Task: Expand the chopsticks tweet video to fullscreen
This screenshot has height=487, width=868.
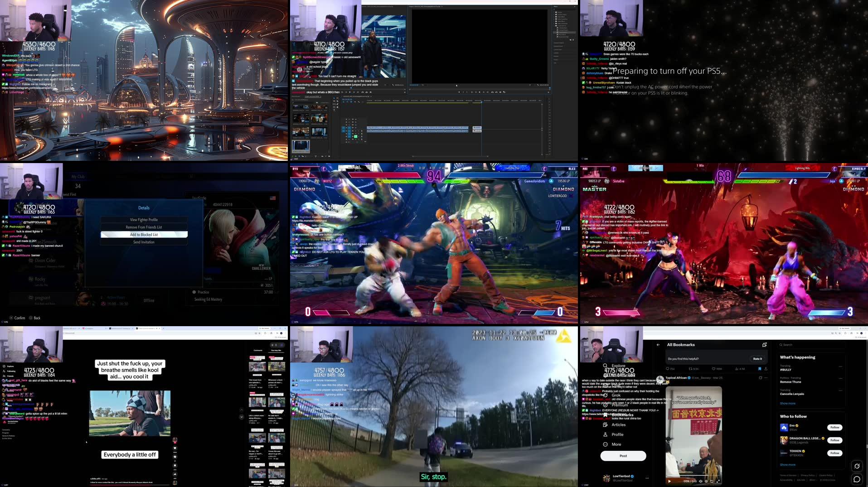Action: [x=719, y=482]
